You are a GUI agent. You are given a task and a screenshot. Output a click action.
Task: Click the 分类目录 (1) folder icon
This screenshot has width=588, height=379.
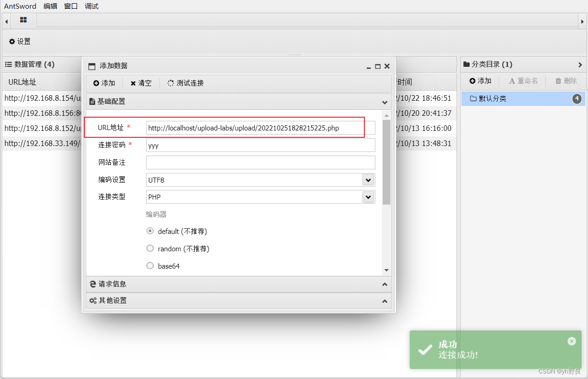point(467,65)
